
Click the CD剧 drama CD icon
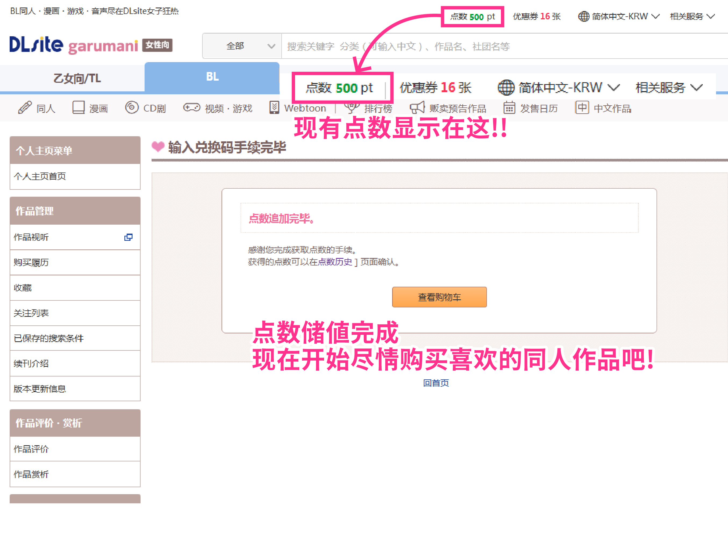(132, 108)
